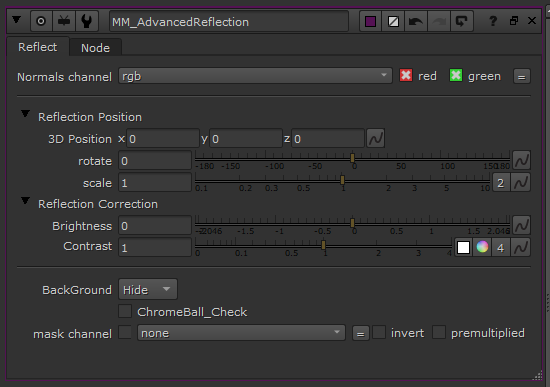Open the Normals channel rgb dropdown
Viewport: 550px width, 387px height.
coord(255,76)
